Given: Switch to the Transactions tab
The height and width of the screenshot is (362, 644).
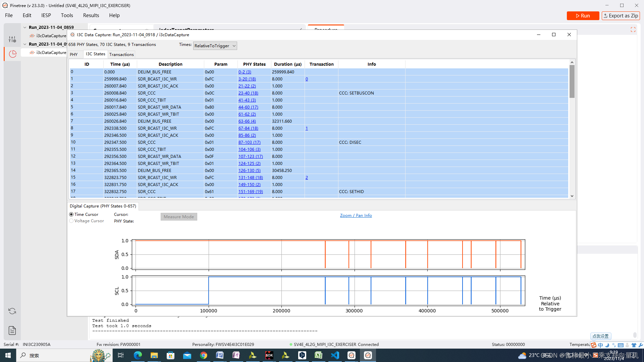Looking at the screenshot, I should pos(121,55).
